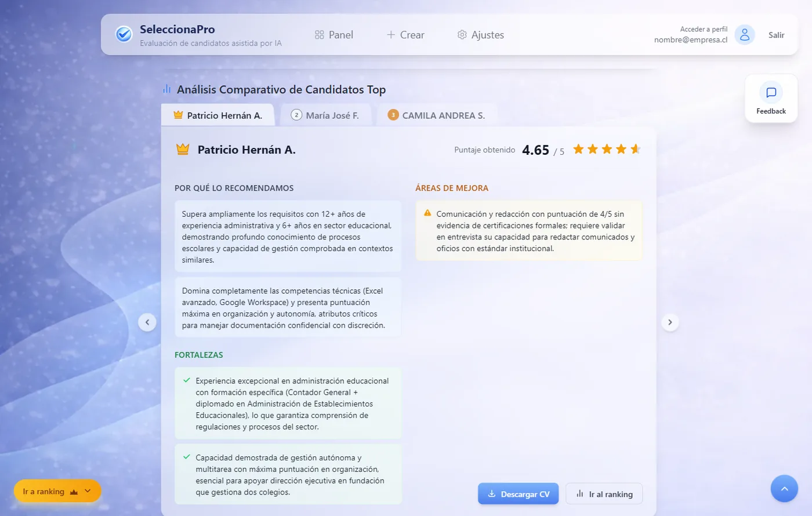The height and width of the screenshot is (516, 812).
Task: Switch to María José F. tab
Action: coord(325,115)
